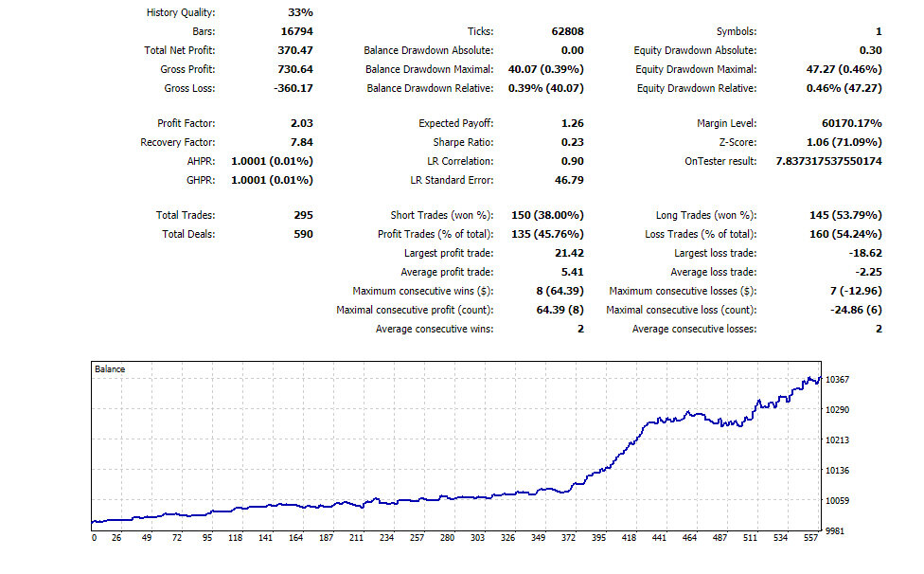Select Equity Drawdown Absolute value 0.30
Image resolution: width=924 pixels, height=574 pixels.
coord(870,50)
